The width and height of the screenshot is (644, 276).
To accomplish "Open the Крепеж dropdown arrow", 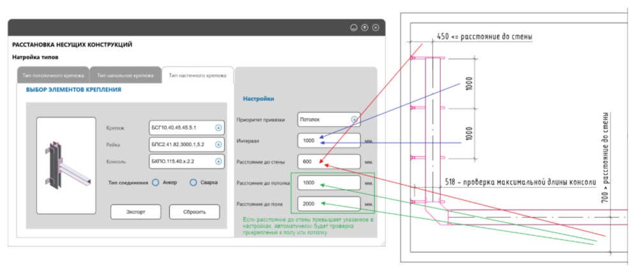I will click(218, 128).
